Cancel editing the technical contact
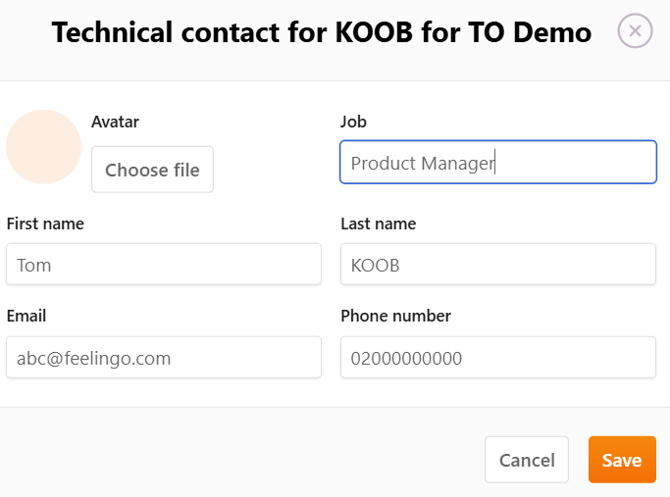670x497 pixels. (x=526, y=460)
